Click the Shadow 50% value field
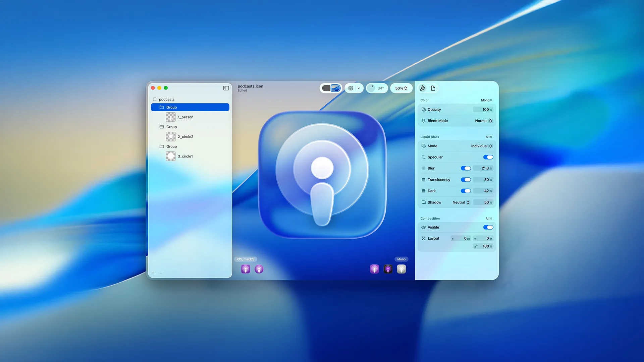Viewport: 644px width, 362px height. click(483, 202)
